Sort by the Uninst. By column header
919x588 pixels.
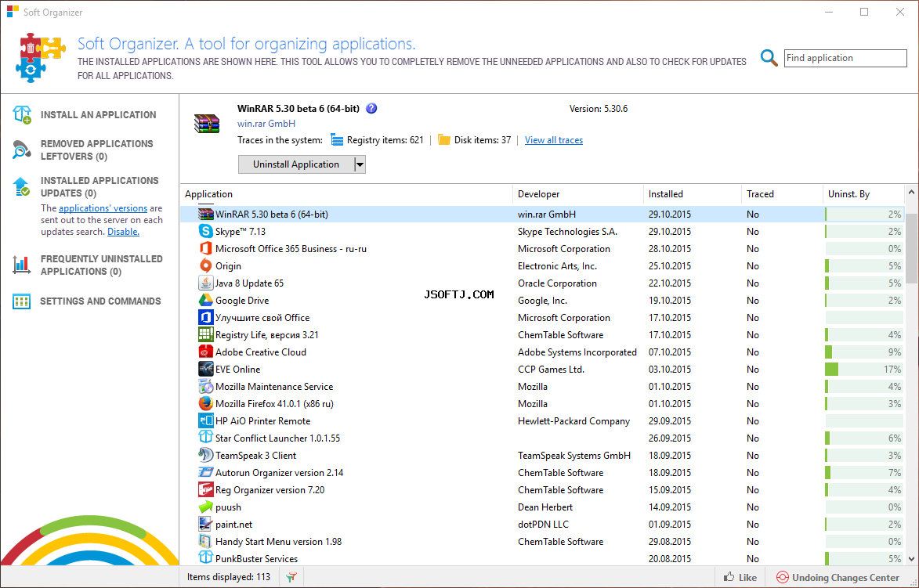click(x=864, y=194)
